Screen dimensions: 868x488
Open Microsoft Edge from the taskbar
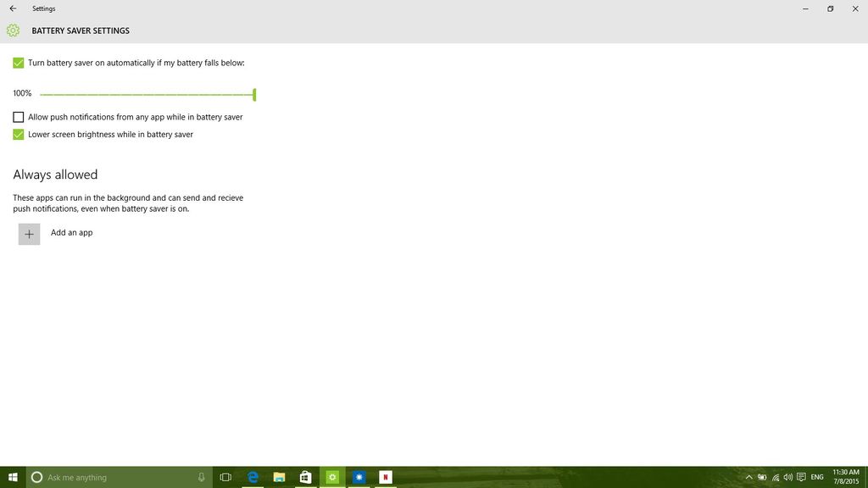click(x=253, y=477)
